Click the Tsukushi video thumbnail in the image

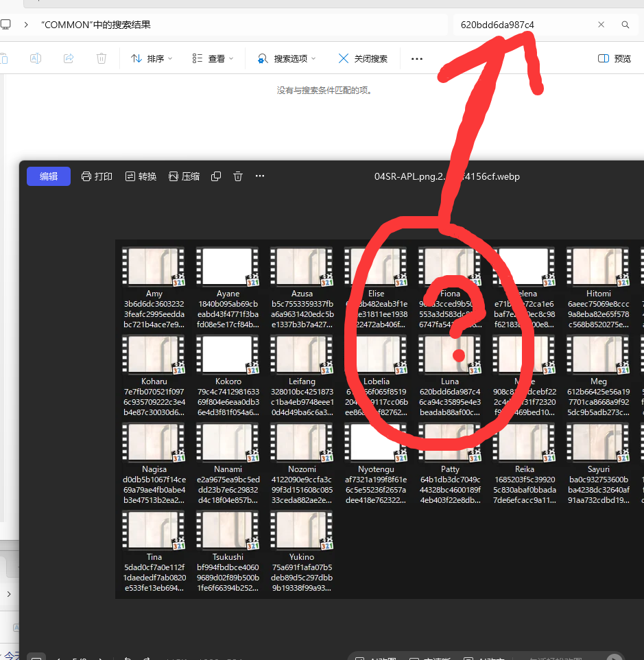(228, 530)
